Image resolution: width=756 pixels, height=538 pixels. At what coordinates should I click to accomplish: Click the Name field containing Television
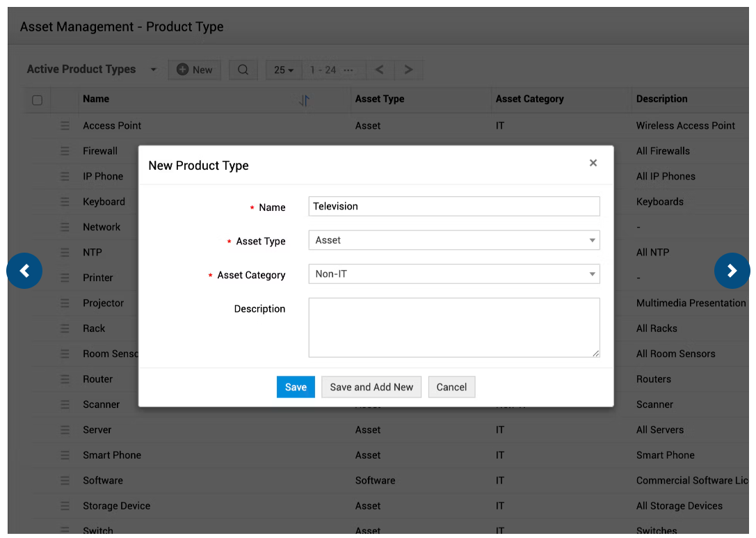[453, 206]
